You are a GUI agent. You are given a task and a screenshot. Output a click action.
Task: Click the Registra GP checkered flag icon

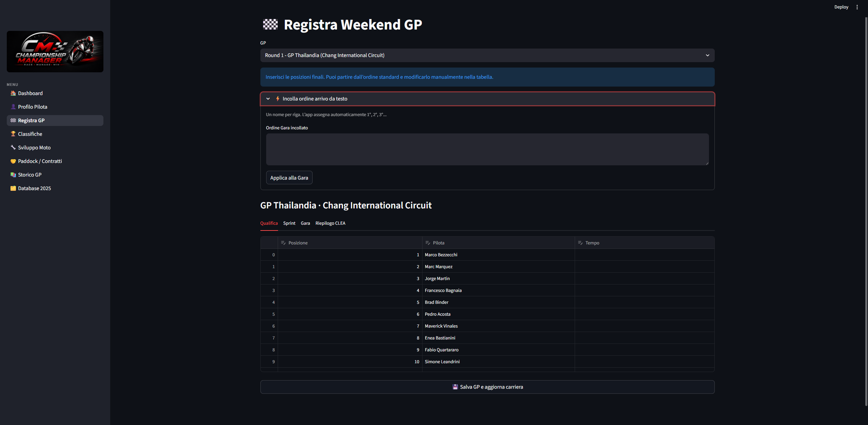(x=13, y=120)
